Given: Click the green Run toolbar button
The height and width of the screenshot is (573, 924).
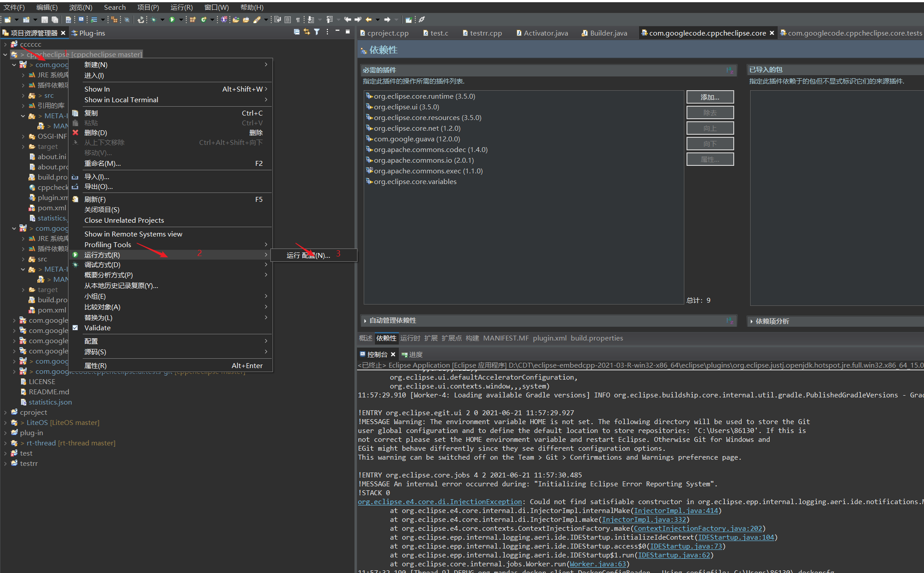Looking at the screenshot, I should tap(172, 20).
